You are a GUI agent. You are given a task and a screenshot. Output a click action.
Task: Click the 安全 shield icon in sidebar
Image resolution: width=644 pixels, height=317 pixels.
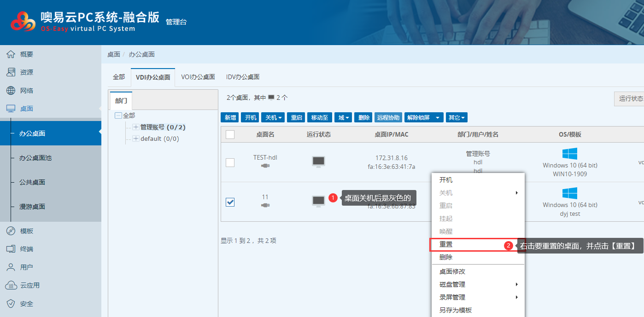click(x=11, y=304)
